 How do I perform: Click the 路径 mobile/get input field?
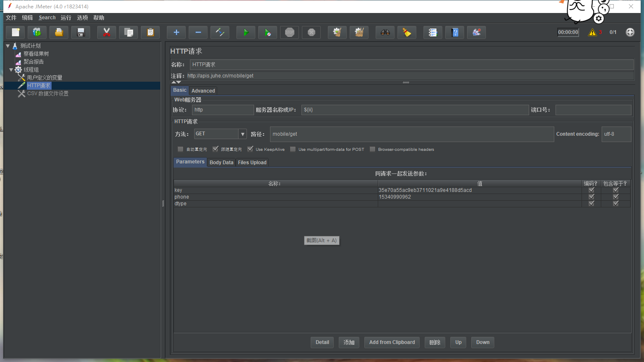pyautogui.click(x=412, y=134)
